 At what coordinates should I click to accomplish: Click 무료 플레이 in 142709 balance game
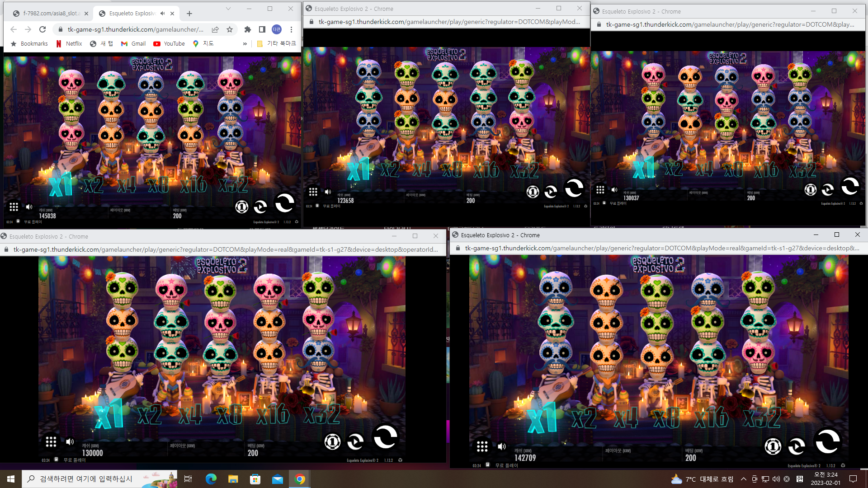point(506,465)
